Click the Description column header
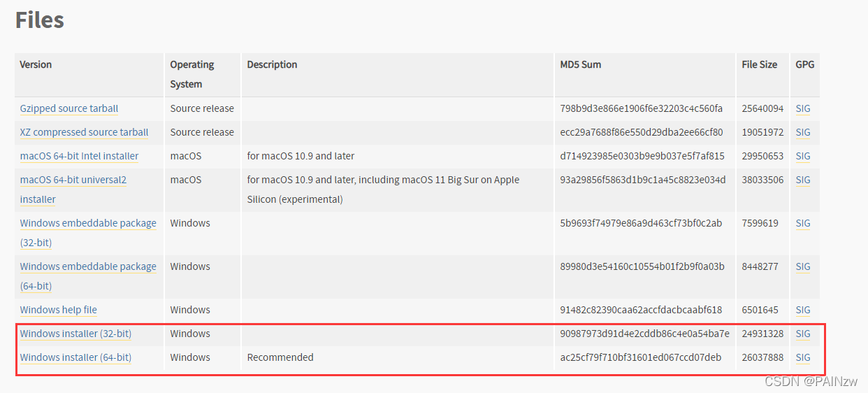Screen dimensions: 868x393 click(272, 64)
